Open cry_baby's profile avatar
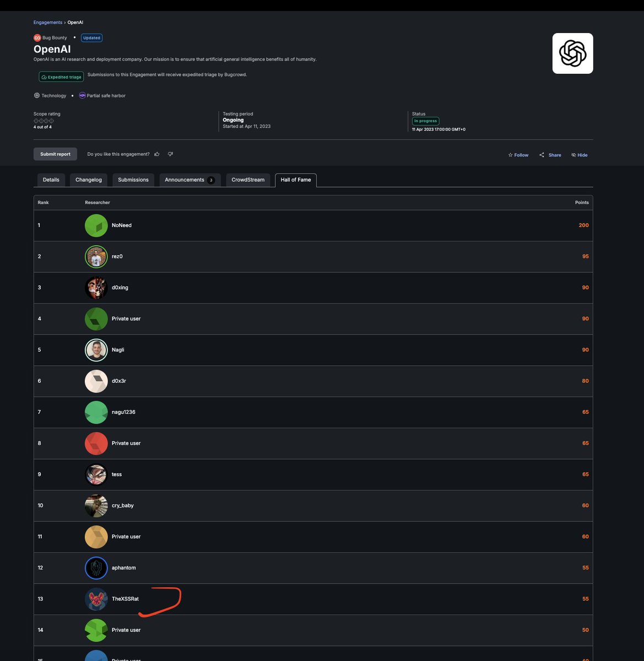Image resolution: width=644 pixels, height=661 pixels. [x=96, y=506]
